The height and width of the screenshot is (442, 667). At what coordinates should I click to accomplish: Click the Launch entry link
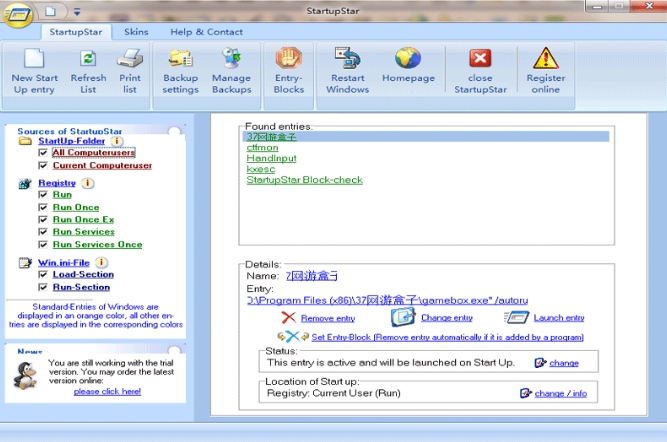pos(559,318)
